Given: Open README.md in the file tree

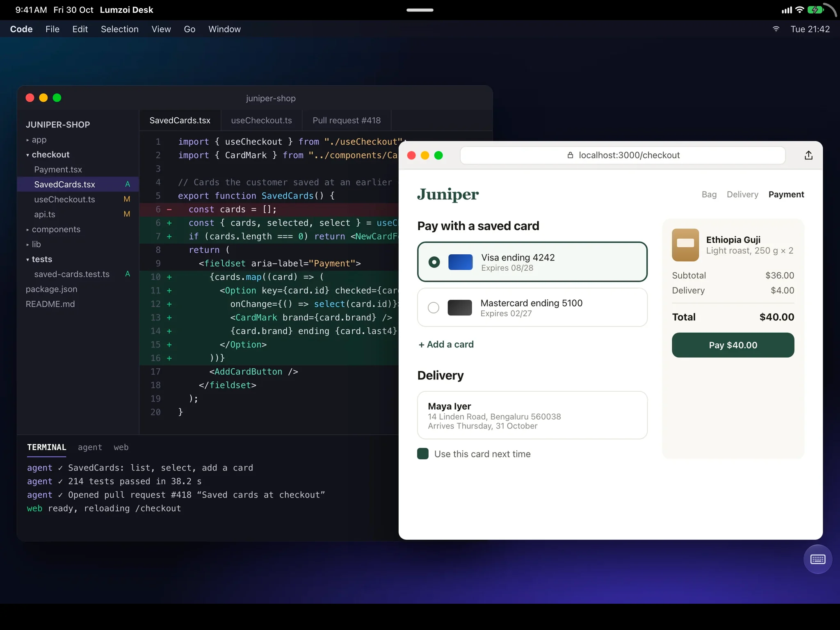Looking at the screenshot, I should [x=78, y=304].
